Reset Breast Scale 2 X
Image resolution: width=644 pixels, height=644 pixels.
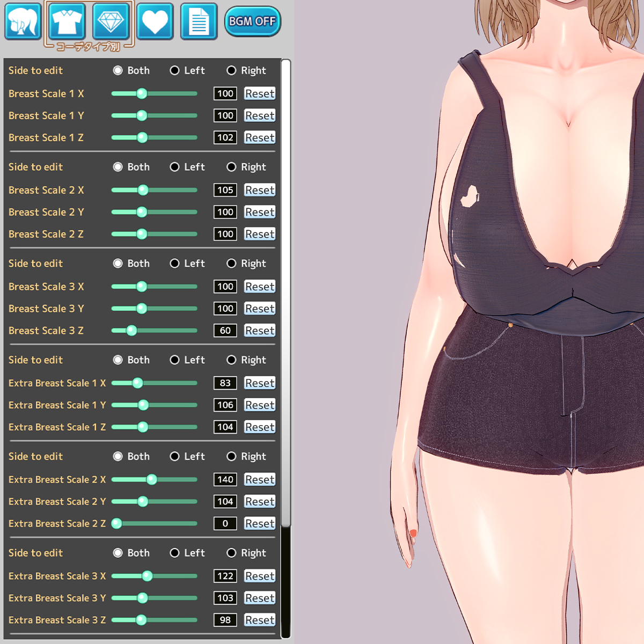(x=260, y=190)
